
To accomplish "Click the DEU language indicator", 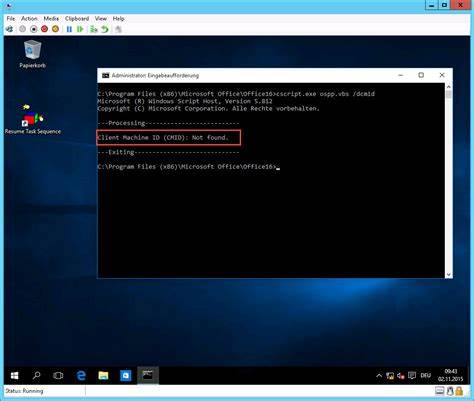I will pyautogui.click(x=426, y=376).
